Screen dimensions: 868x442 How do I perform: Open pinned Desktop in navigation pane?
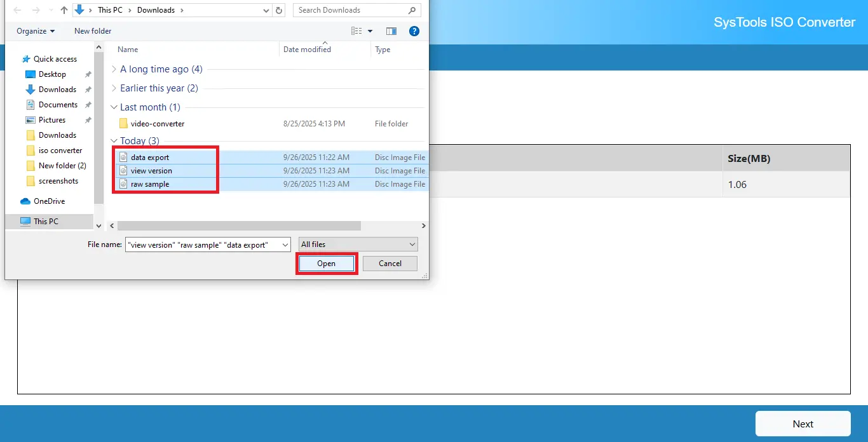point(52,74)
